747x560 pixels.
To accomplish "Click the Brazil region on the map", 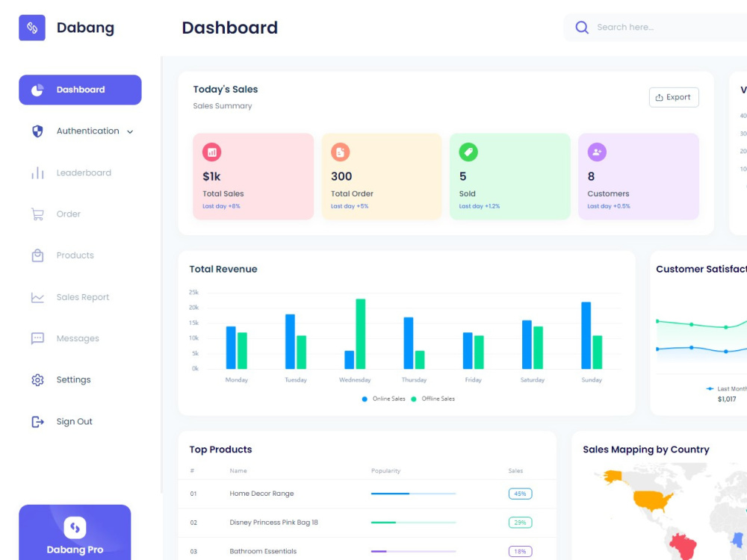I will (682, 547).
